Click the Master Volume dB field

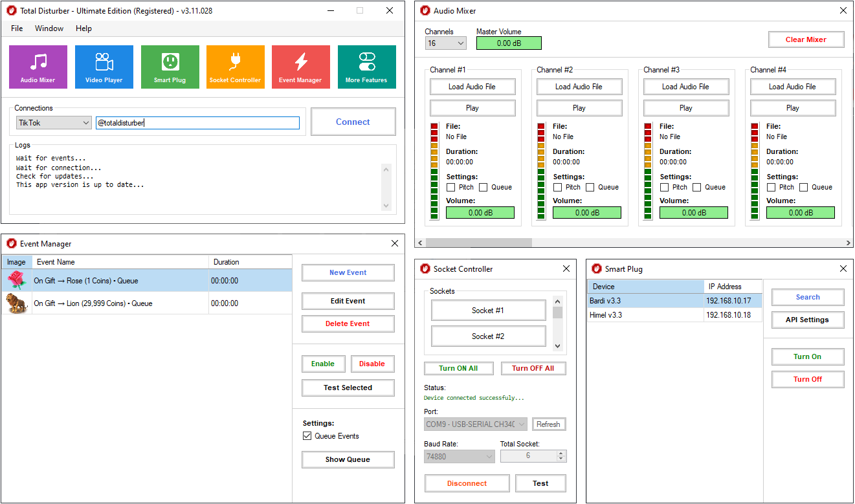tap(509, 43)
